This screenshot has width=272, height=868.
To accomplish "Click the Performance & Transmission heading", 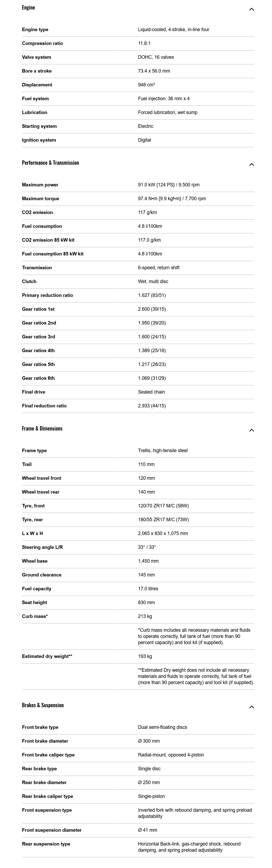I will [x=50, y=163].
